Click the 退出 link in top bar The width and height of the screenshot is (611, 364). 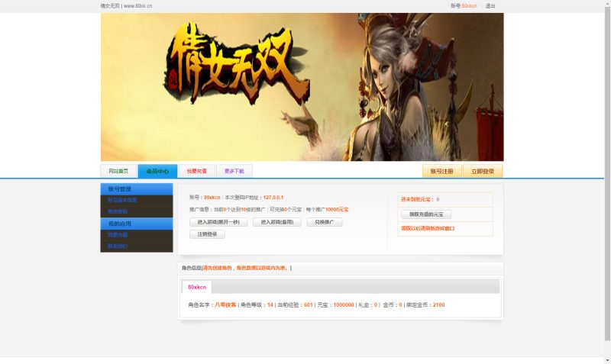(x=490, y=6)
